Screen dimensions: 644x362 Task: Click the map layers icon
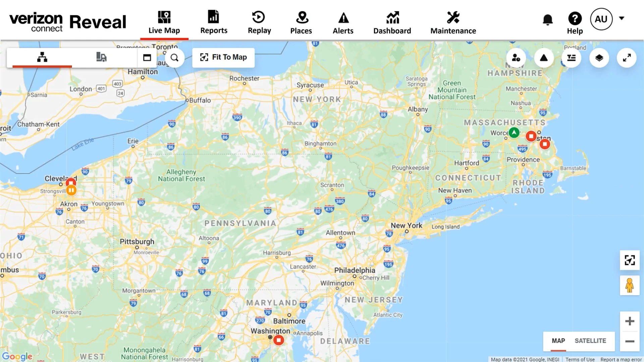pos(599,58)
